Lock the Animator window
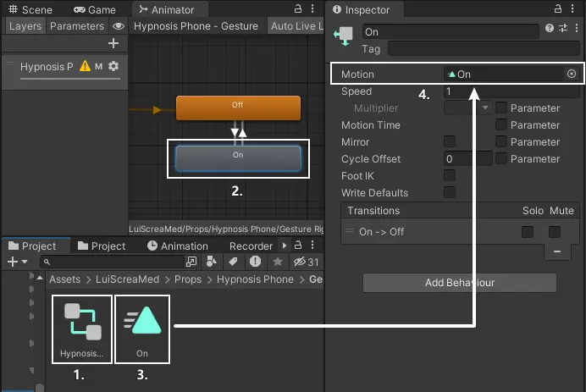Viewport: 586px width, 392px height. pos(298,8)
